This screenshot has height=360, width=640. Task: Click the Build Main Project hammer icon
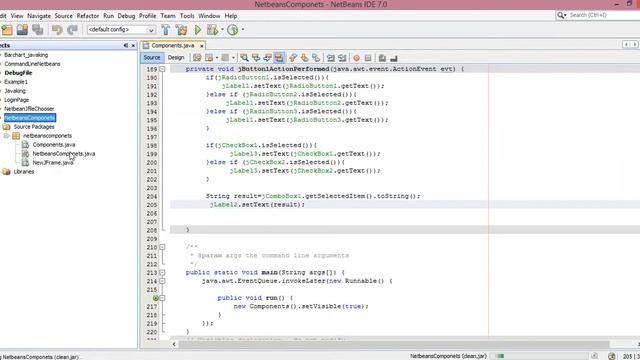point(166,29)
